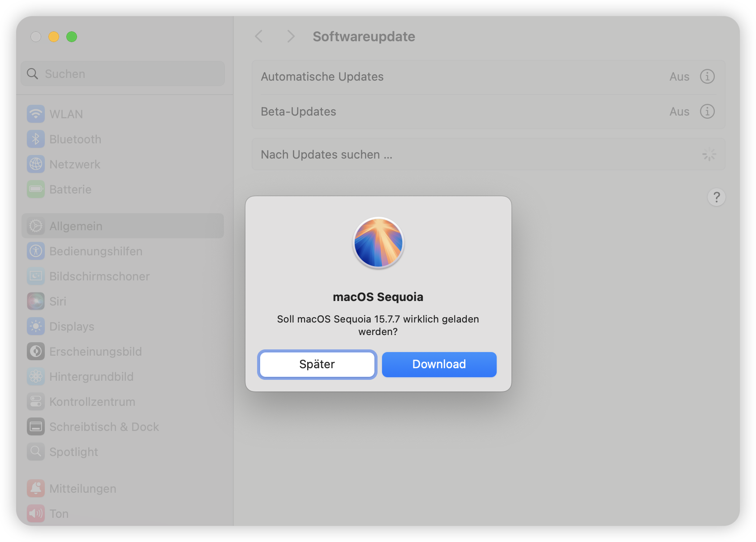Open info for Beta-Updates
This screenshot has height=542, width=756.
click(x=707, y=112)
